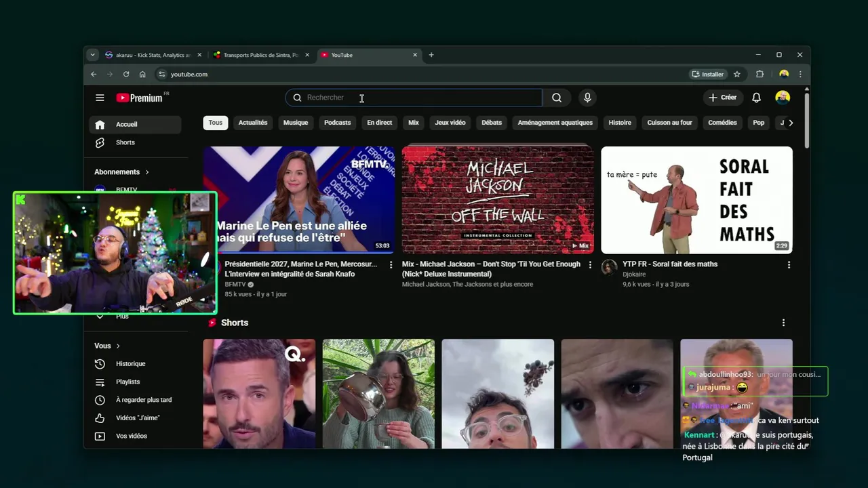Open Chrome three-dot menu
This screenshot has height=488, width=868.
click(x=800, y=74)
